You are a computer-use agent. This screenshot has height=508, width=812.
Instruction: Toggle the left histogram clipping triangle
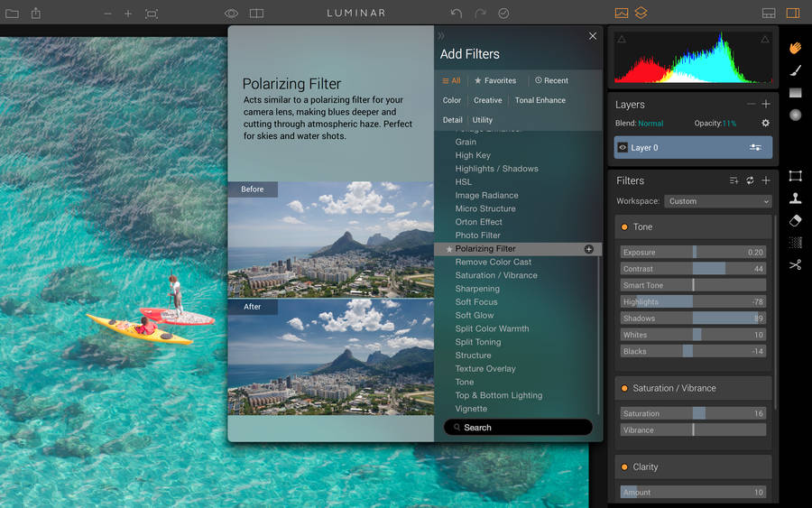(x=622, y=40)
